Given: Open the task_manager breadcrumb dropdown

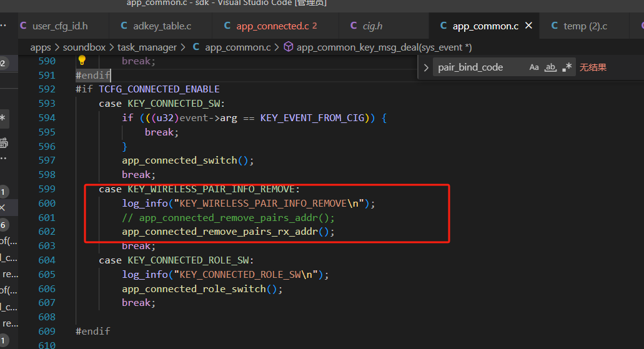Looking at the screenshot, I should tap(147, 47).
